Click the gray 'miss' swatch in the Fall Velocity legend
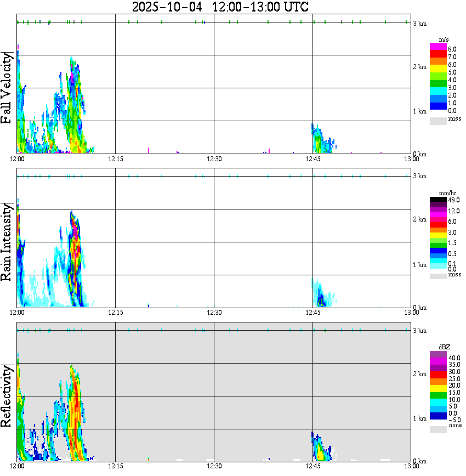466x476 pixels. (438, 121)
